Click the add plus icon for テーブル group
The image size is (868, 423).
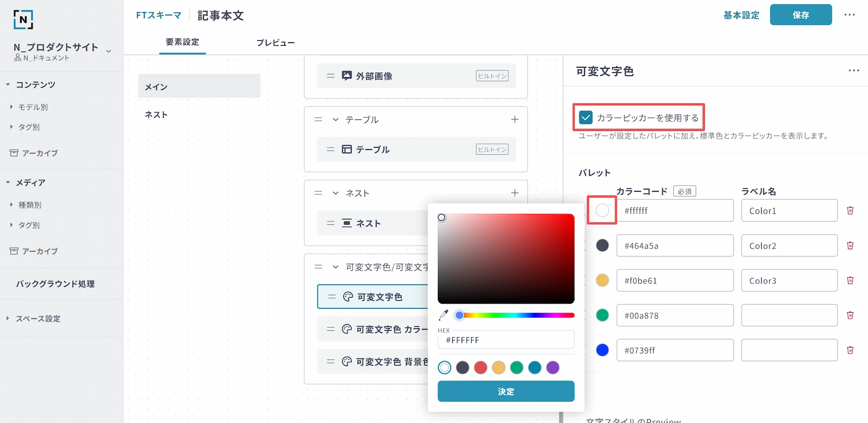[515, 119]
